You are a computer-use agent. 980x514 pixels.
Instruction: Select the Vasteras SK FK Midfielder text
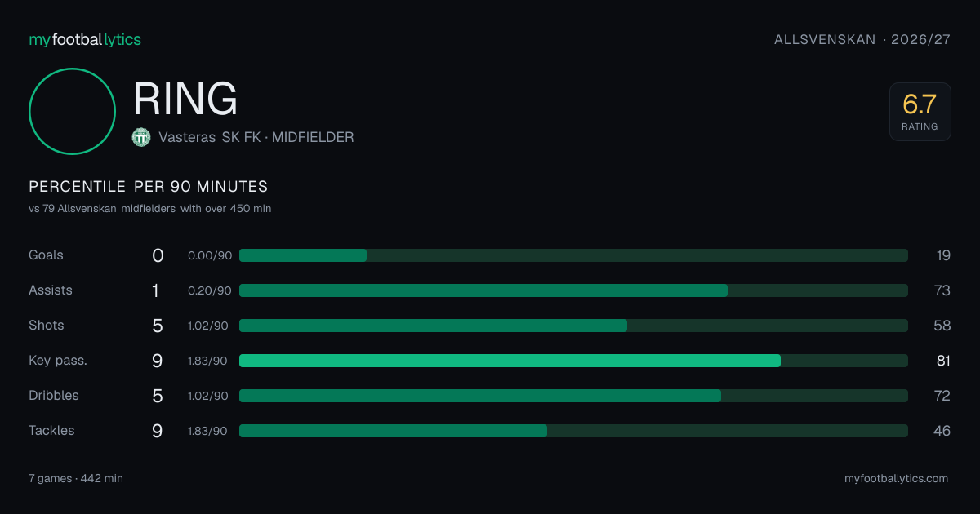256,137
